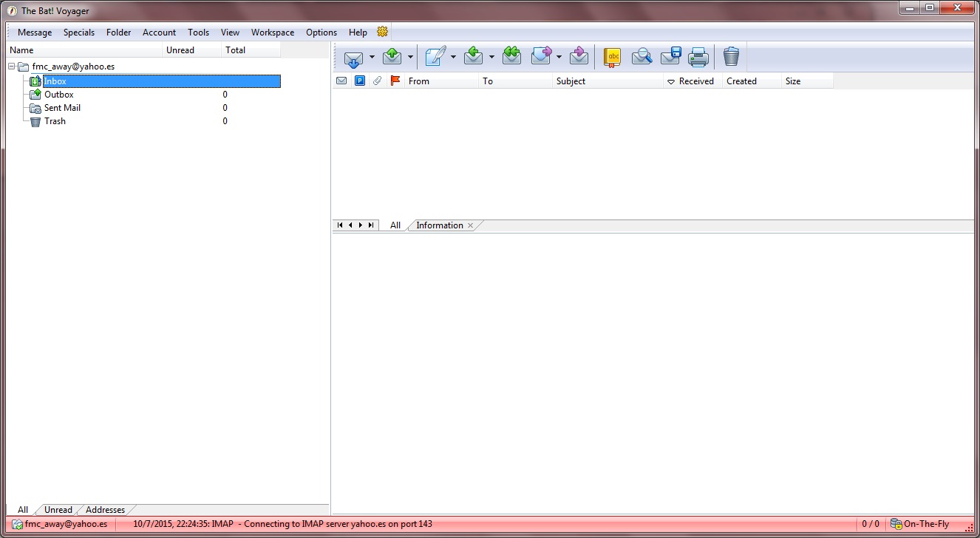Click the IMAP connection log text in status bar
This screenshot has width=980, height=538.
click(x=283, y=524)
